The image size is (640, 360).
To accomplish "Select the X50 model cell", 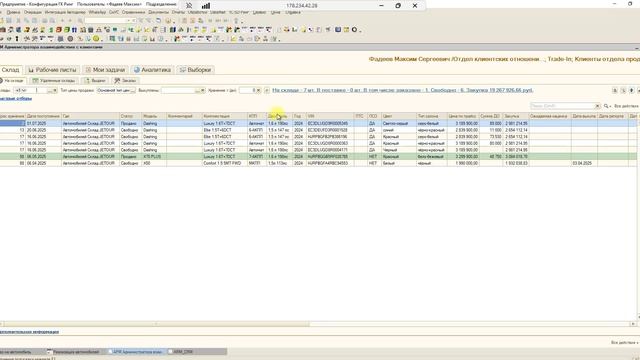I will [153, 163].
